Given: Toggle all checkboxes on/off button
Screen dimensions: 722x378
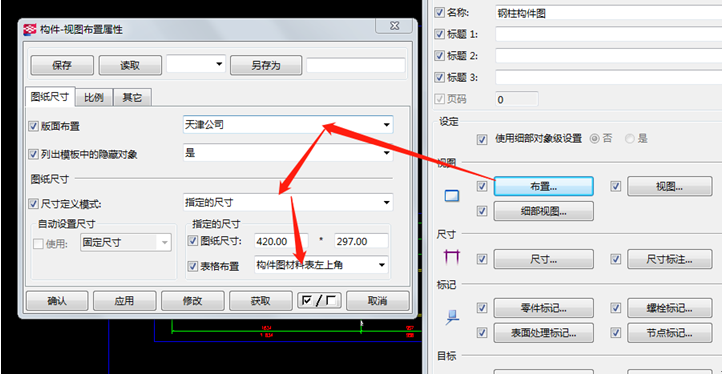Looking at the screenshot, I should tap(319, 301).
